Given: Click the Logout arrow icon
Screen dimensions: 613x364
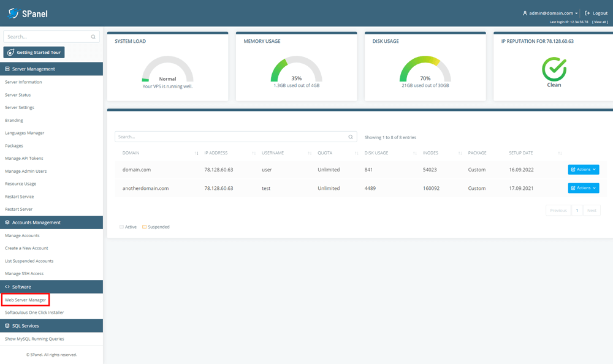Looking at the screenshot, I should tap(587, 13).
